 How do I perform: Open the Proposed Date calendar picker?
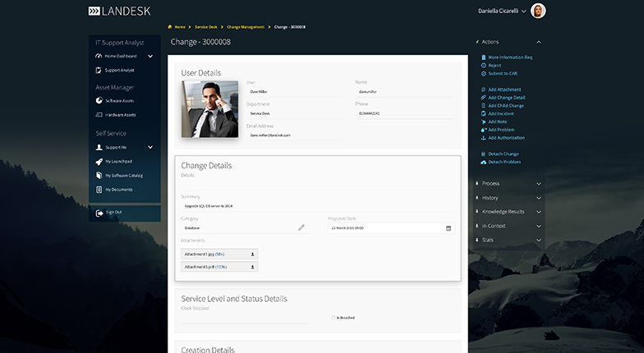pyautogui.click(x=448, y=227)
